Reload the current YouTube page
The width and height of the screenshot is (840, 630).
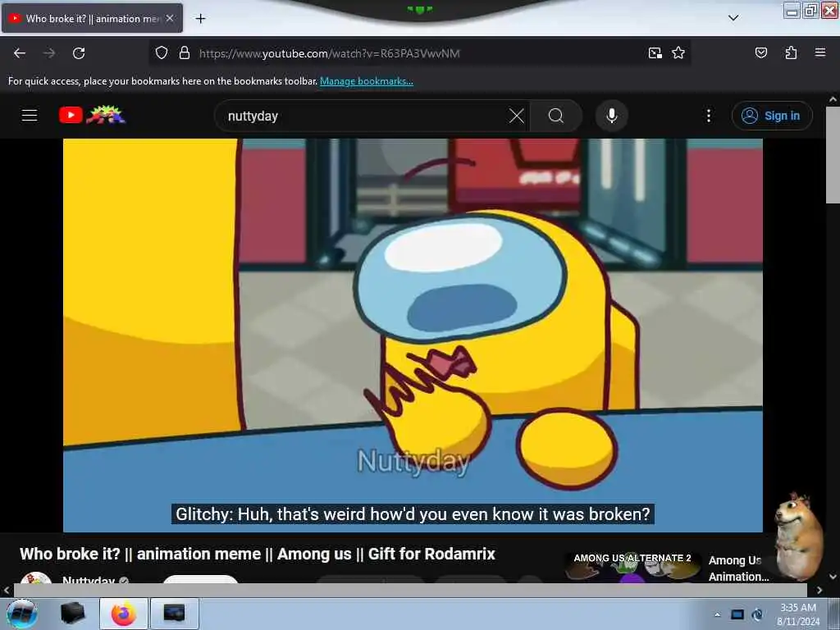point(79,53)
